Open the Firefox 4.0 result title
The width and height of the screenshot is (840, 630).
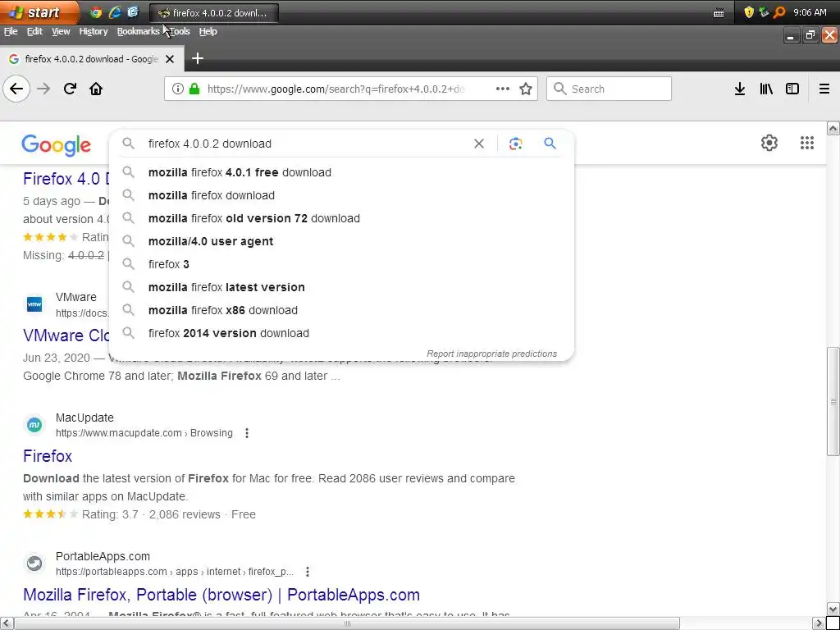(x=66, y=179)
